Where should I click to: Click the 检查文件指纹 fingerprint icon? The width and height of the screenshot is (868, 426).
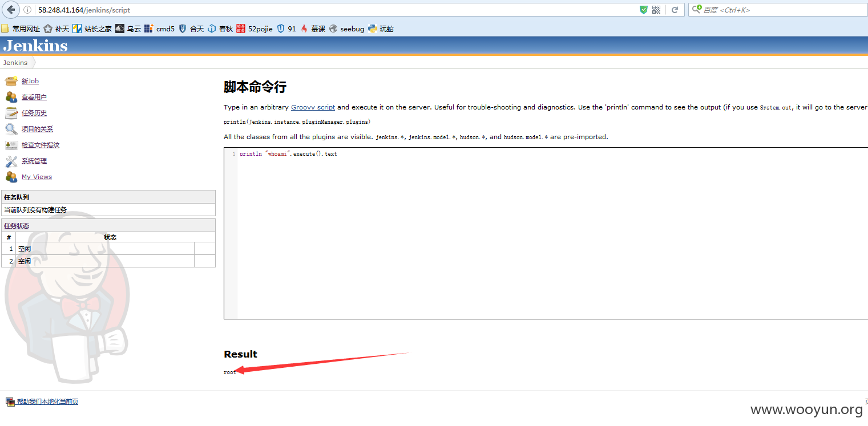[11, 145]
